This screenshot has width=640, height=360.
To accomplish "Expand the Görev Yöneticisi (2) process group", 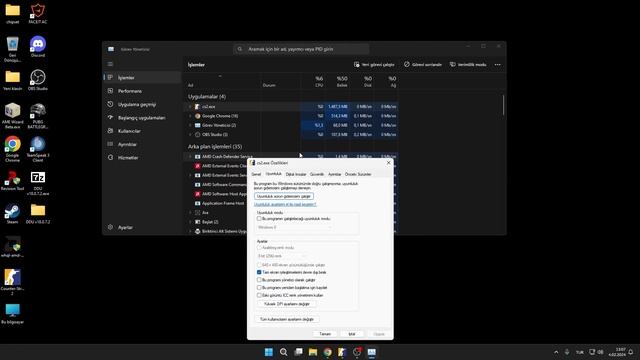I will coord(190,125).
